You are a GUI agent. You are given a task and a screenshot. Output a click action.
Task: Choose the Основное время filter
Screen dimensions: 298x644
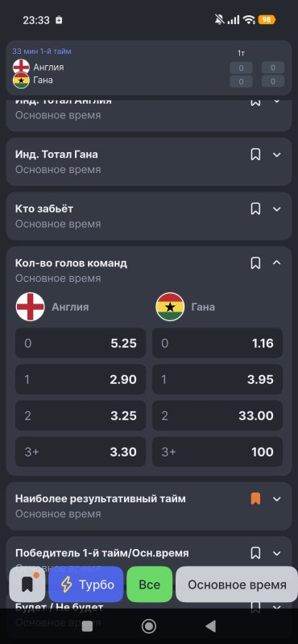tap(237, 584)
